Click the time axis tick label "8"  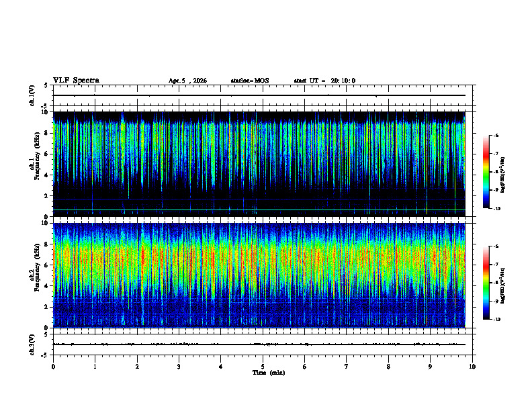(x=388, y=367)
